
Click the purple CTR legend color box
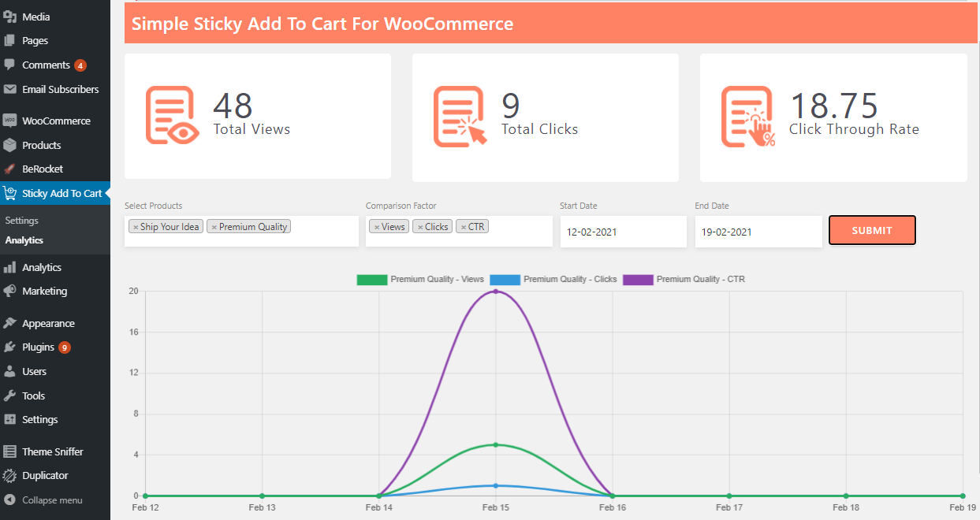tap(637, 280)
